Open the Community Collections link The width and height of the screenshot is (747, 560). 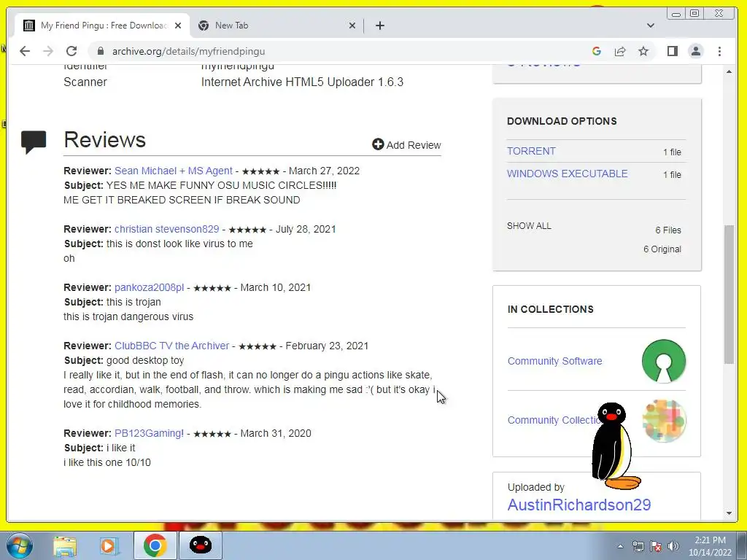click(x=553, y=420)
